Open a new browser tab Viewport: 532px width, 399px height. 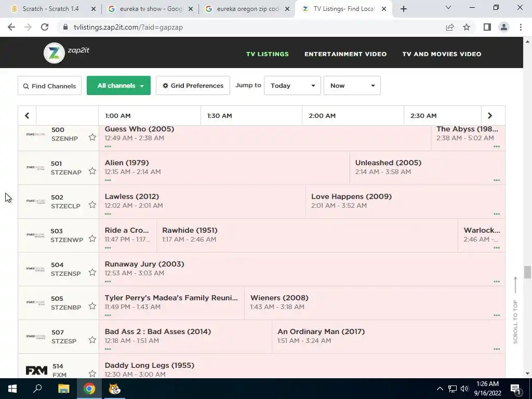(403, 9)
